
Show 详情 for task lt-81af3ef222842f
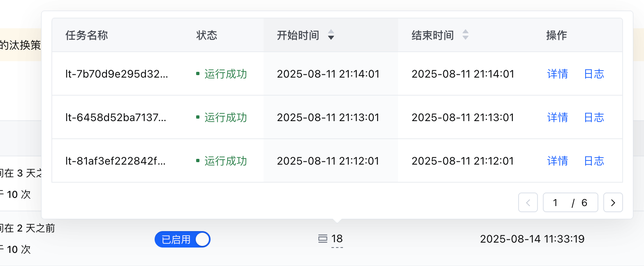tap(557, 161)
